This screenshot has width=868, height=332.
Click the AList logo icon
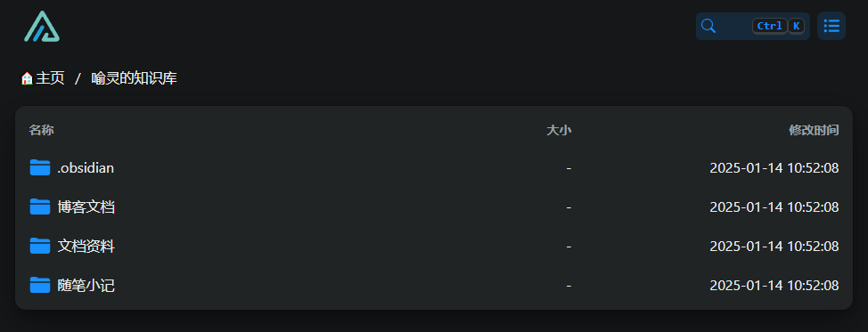pos(42,27)
